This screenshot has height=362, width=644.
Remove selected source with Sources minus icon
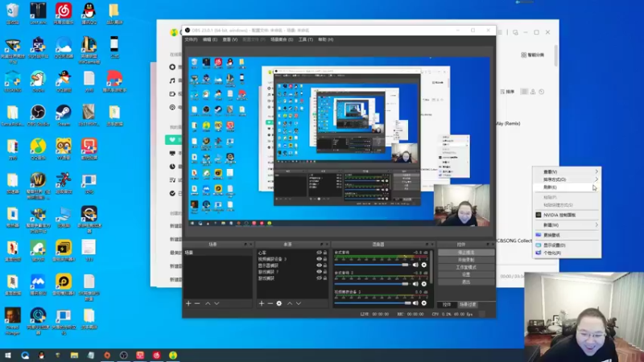tap(270, 303)
